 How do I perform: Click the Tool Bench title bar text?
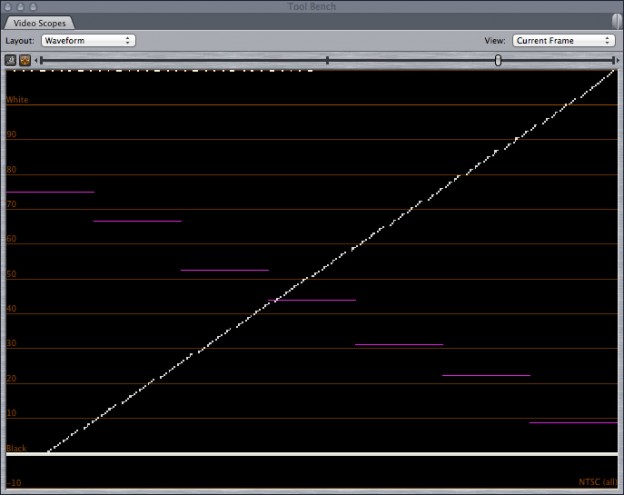click(x=312, y=6)
